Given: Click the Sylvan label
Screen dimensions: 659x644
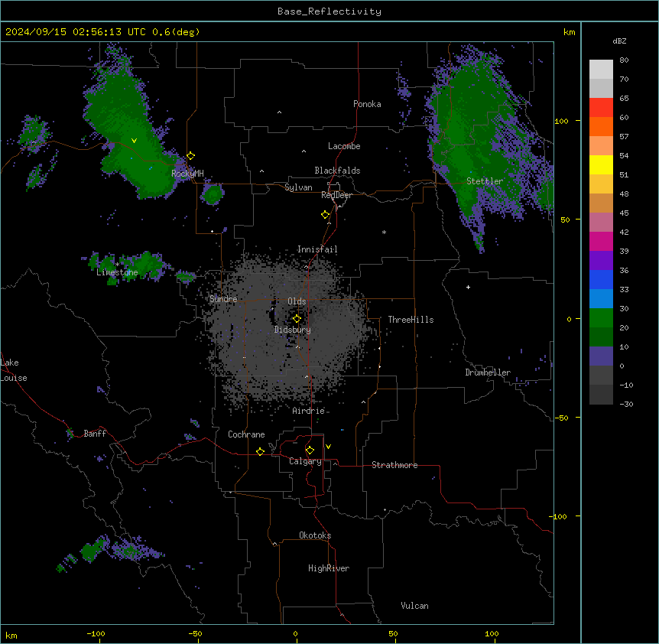Looking at the screenshot, I should (x=298, y=187).
